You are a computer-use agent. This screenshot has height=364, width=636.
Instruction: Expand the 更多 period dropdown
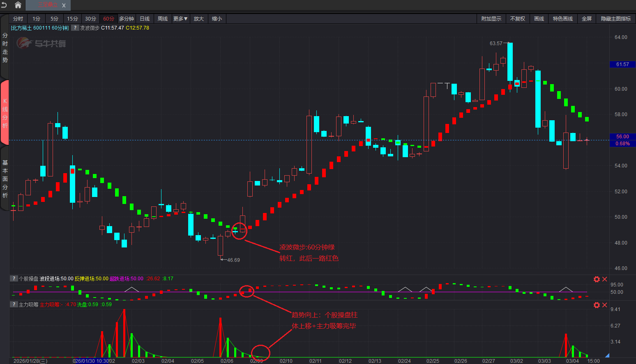180,19
